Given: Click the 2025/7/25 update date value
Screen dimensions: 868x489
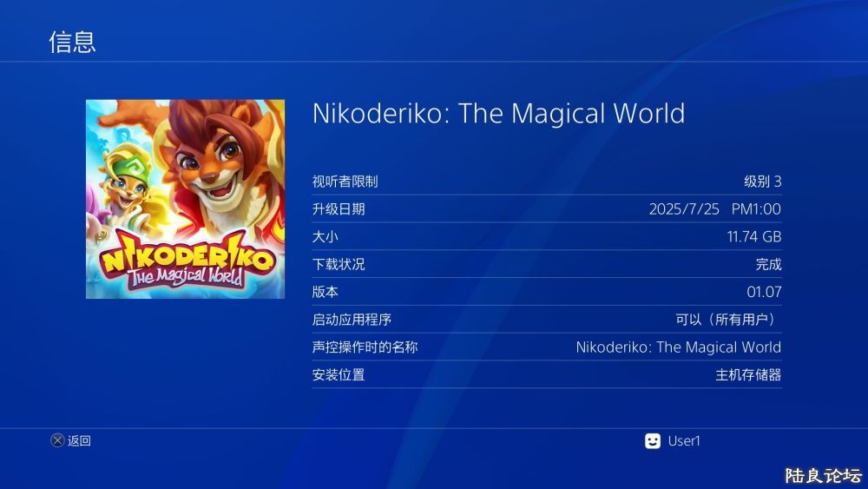Looking at the screenshot, I should (x=684, y=209).
